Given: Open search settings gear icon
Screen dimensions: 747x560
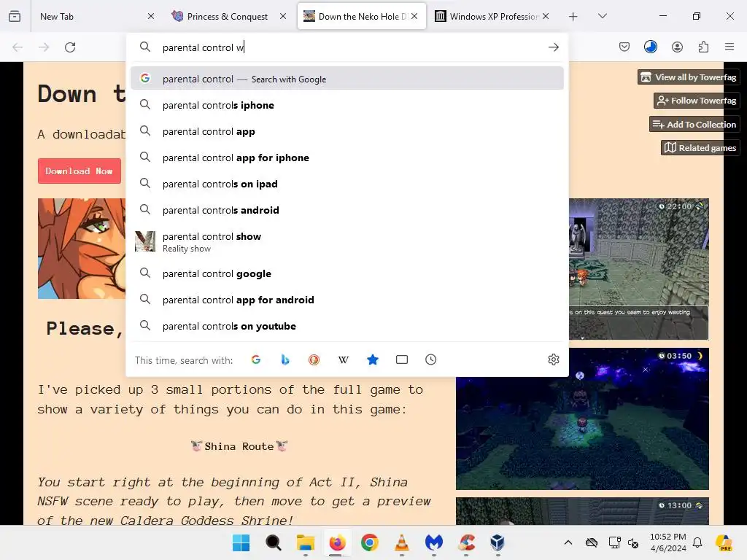Looking at the screenshot, I should (553, 359).
